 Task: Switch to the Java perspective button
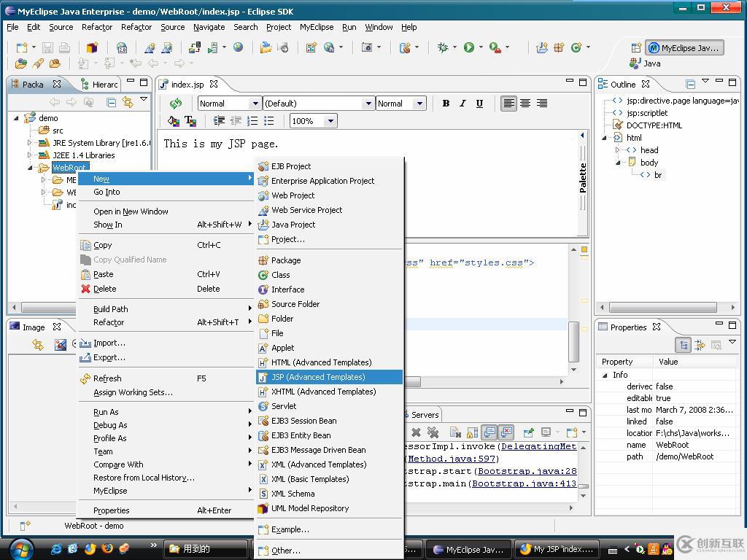[x=645, y=63]
